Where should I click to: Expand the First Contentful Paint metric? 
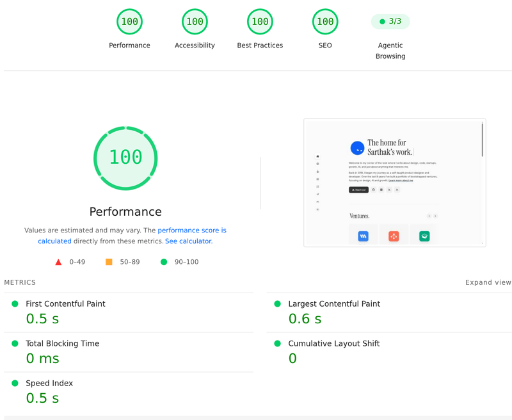coord(129,312)
